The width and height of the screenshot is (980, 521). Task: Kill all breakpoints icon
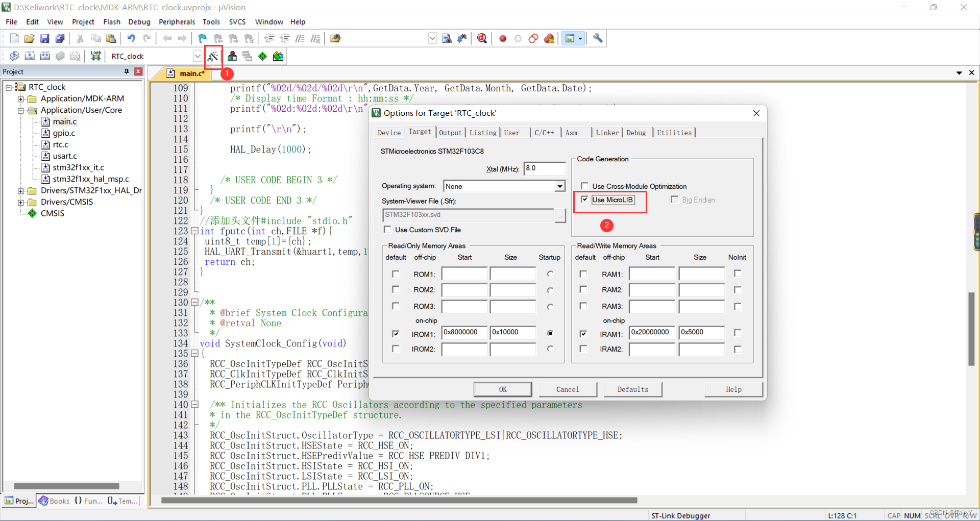pyautogui.click(x=549, y=38)
